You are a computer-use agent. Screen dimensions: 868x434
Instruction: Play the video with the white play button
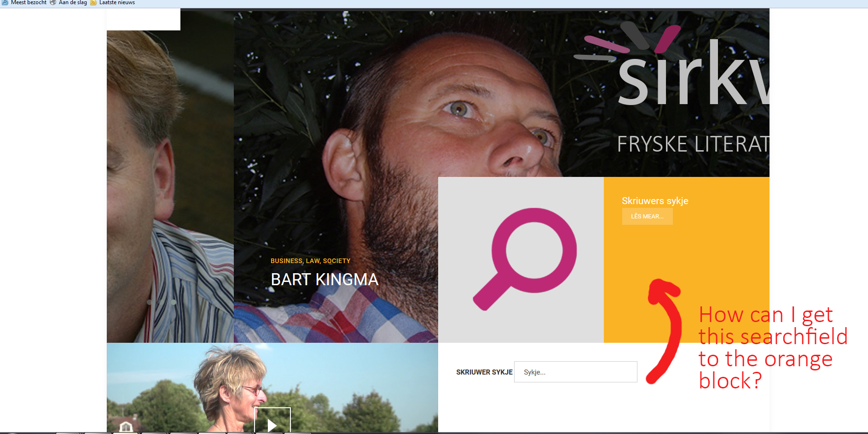pyautogui.click(x=272, y=422)
